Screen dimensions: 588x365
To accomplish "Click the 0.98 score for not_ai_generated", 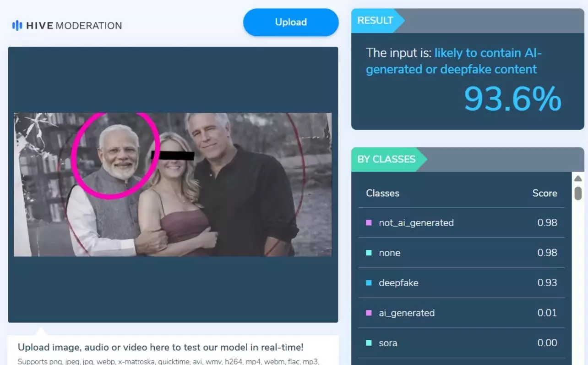I will click(x=547, y=223).
